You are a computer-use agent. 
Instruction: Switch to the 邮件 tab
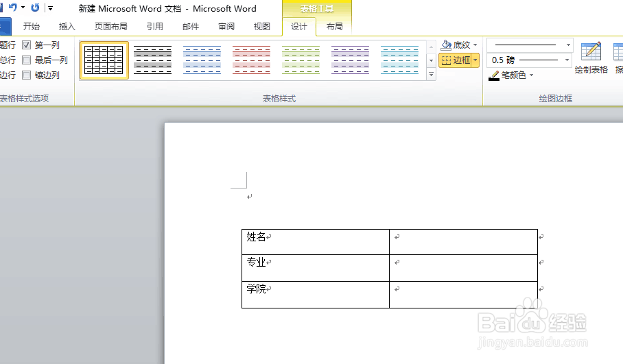coord(191,26)
